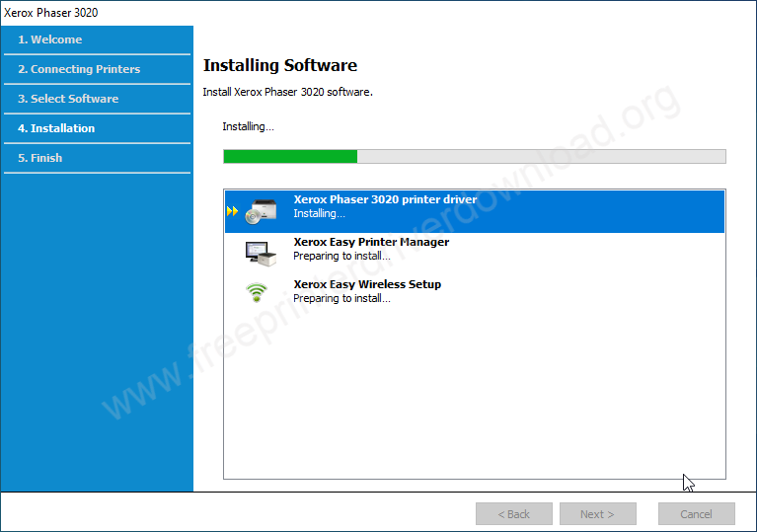
Task: Click the Xerox Phaser 3020 window title
Action: [51, 13]
